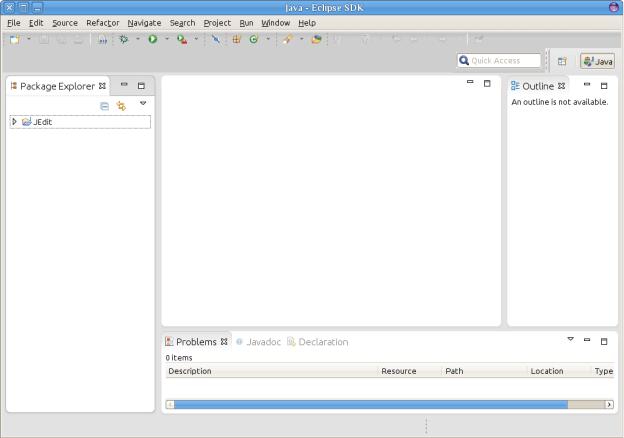Click the '0 items' text in Problems

click(179, 358)
